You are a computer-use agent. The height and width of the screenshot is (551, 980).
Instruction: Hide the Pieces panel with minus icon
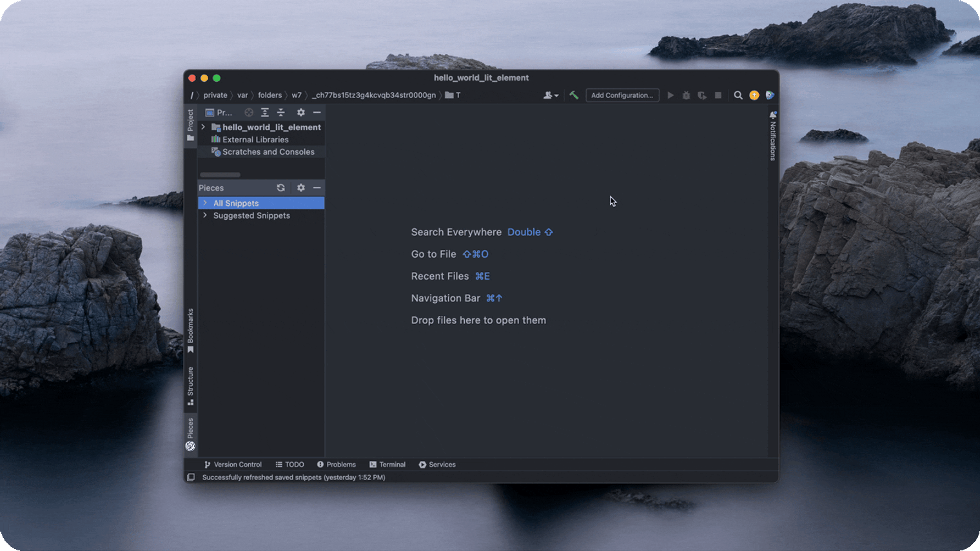pos(317,188)
